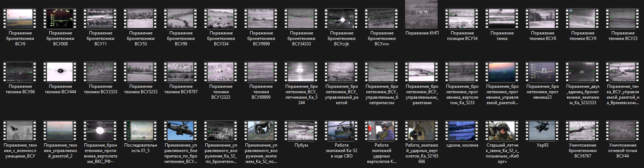644x168 pixels.
Task: Click the Поражение_бронетехники_противника_управляемой_ракетой file
Action: click(502, 72)
